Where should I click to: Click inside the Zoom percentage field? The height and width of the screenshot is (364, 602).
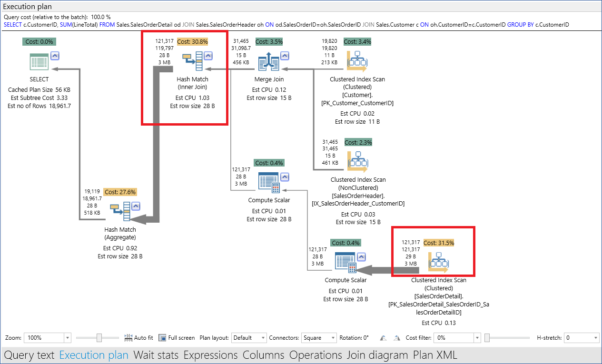click(43, 338)
